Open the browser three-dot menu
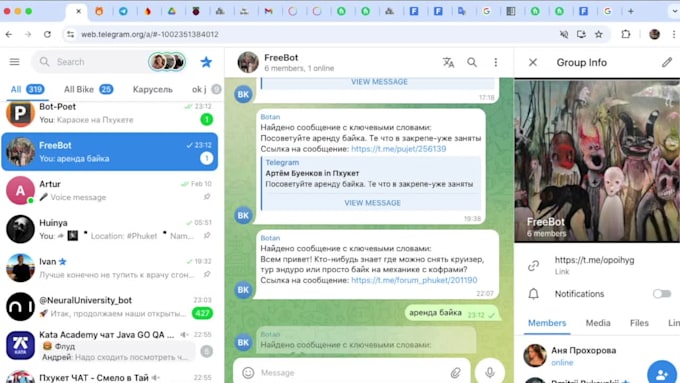This screenshot has width=680, height=383. [x=673, y=34]
